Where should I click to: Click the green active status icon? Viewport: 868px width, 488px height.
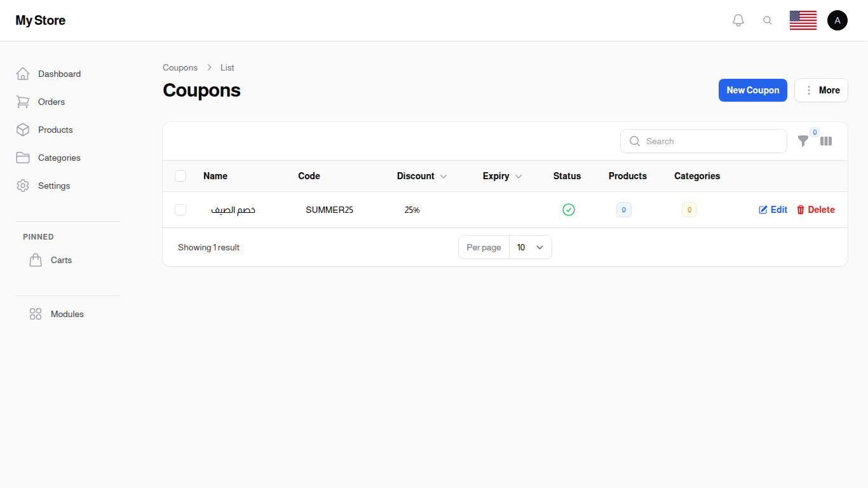568,210
